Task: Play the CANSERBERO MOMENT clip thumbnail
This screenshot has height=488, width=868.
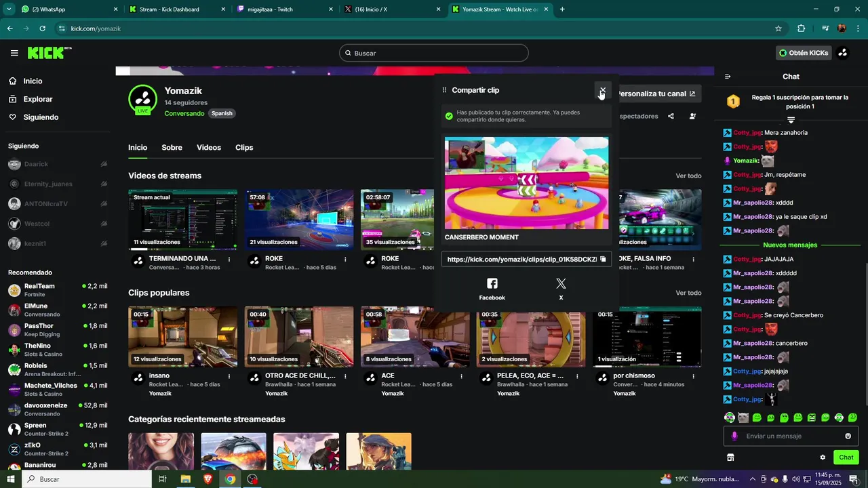Action: 526,183
